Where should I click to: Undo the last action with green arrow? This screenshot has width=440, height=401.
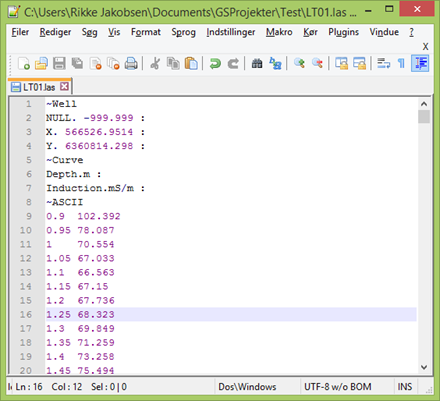click(215, 63)
